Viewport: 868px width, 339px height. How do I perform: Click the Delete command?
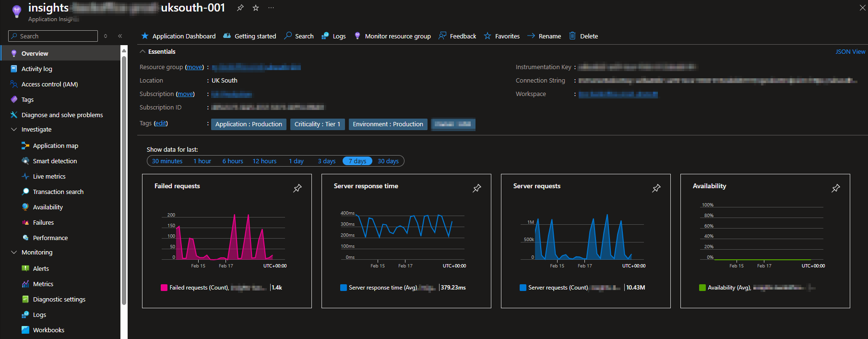(583, 36)
